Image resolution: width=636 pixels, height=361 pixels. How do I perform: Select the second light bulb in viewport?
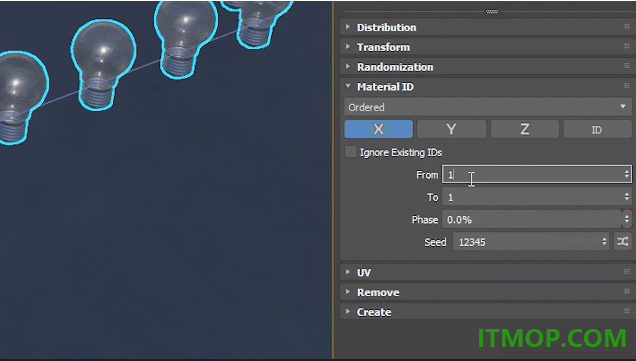[103, 64]
